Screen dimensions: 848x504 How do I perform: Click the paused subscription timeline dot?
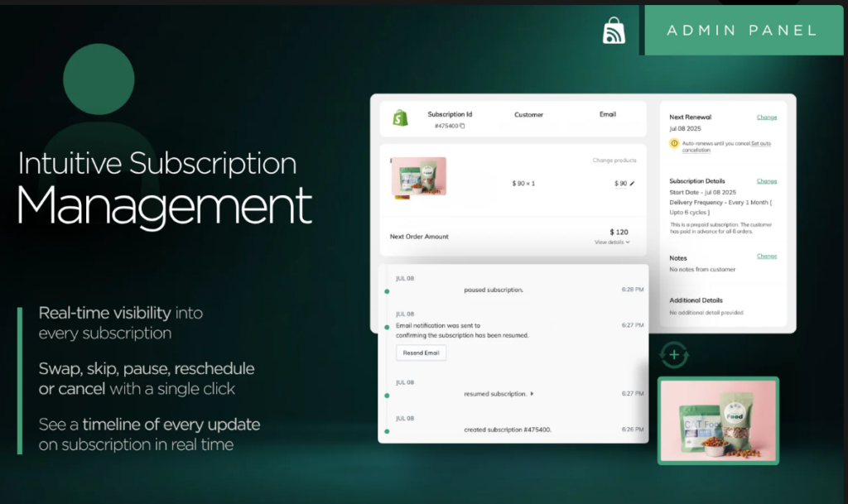(x=387, y=291)
